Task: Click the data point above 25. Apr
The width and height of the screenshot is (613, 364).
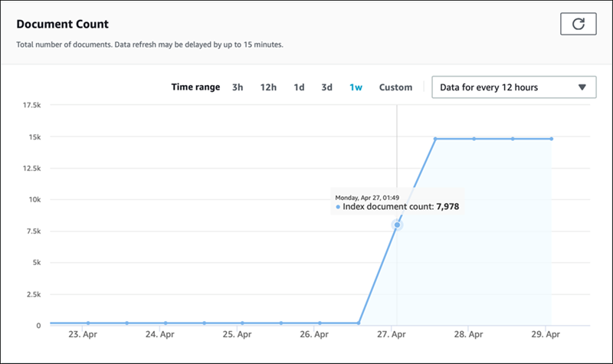Action: point(242,323)
